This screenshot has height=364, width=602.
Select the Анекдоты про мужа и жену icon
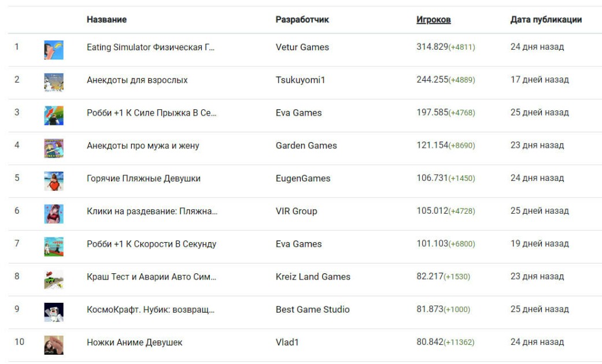pyautogui.click(x=54, y=148)
